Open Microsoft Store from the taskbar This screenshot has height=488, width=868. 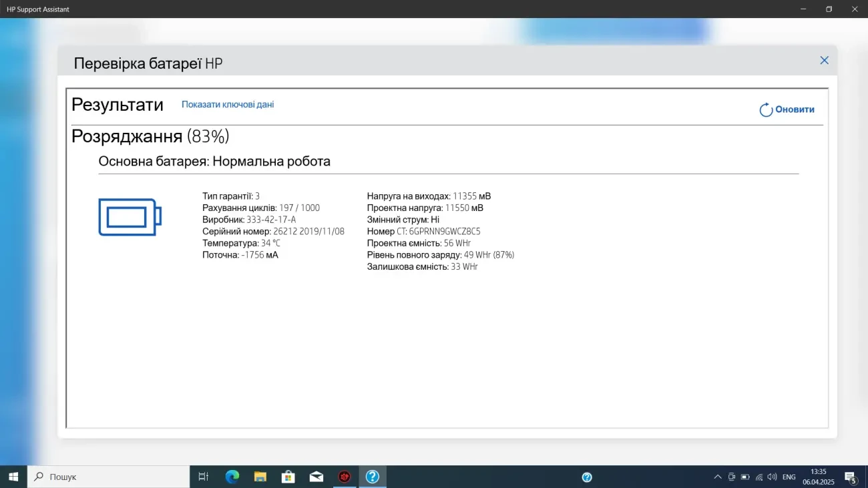[288, 477]
